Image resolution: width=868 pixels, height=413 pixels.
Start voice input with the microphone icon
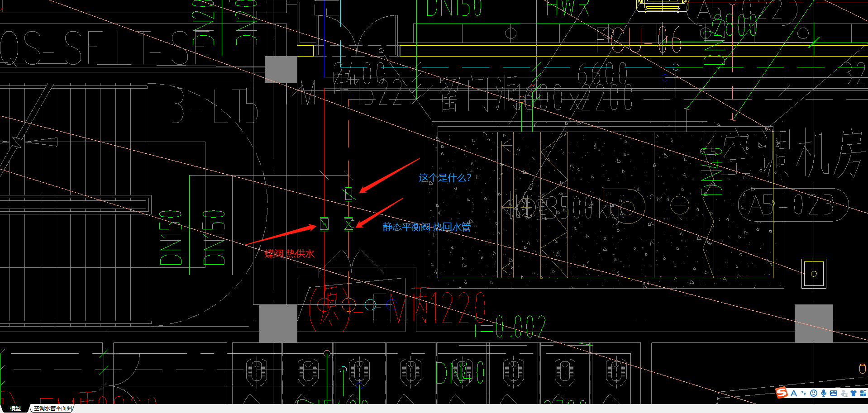coord(824,393)
